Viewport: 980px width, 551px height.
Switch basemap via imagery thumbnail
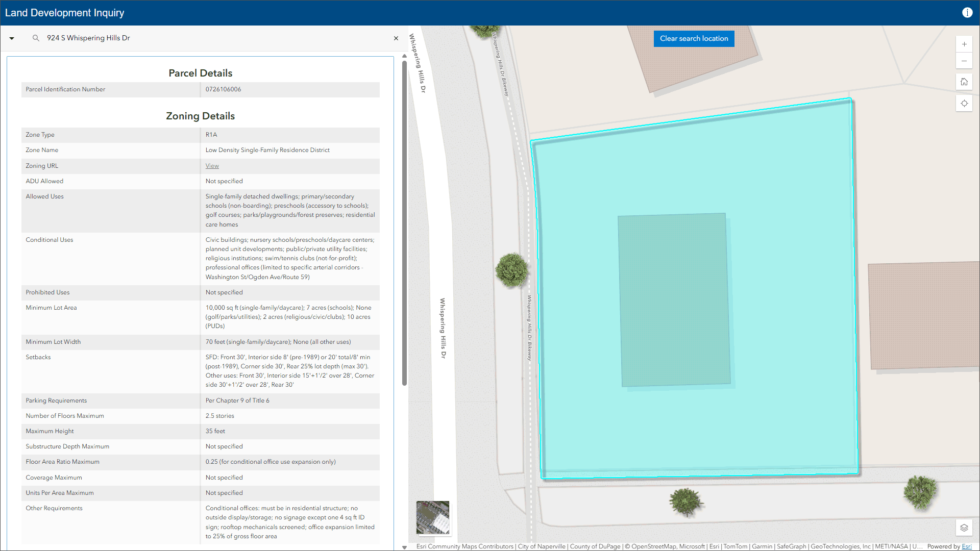[x=433, y=517]
